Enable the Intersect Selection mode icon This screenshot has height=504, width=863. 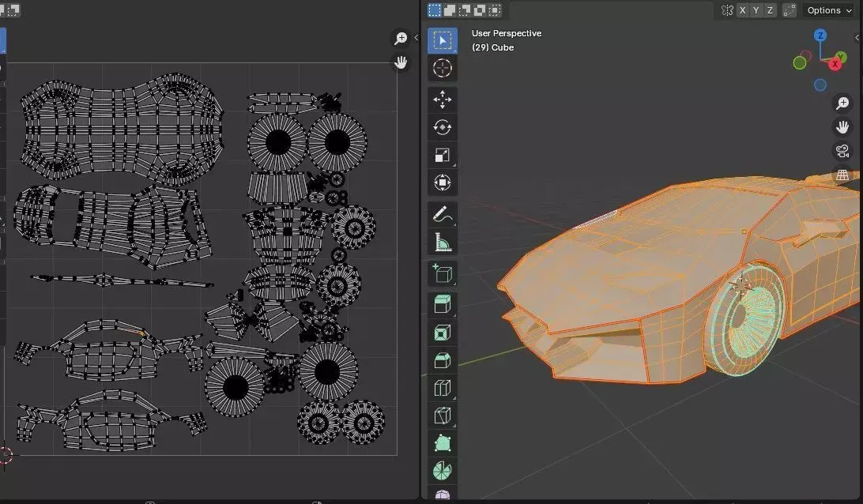point(495,10)
